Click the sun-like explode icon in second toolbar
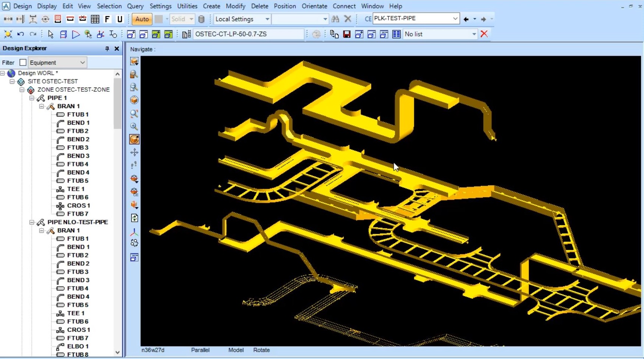Screen dimensions: 644x359 (8, 34)
